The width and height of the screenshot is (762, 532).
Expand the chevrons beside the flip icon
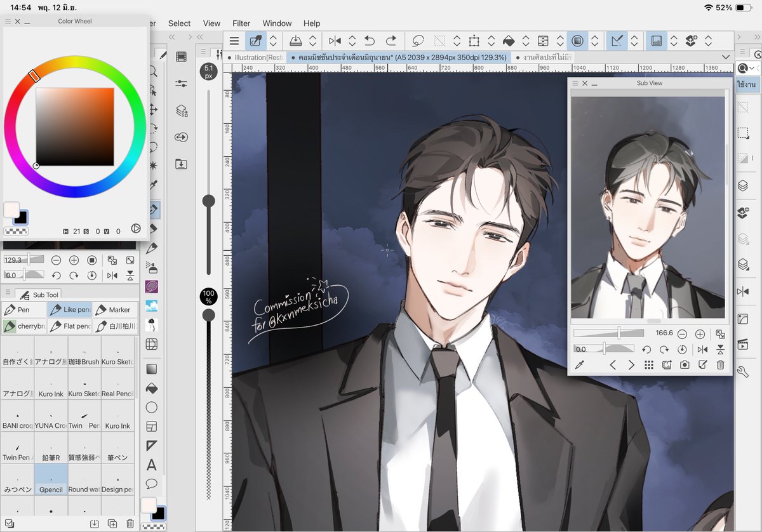click(x=352, y=41)
